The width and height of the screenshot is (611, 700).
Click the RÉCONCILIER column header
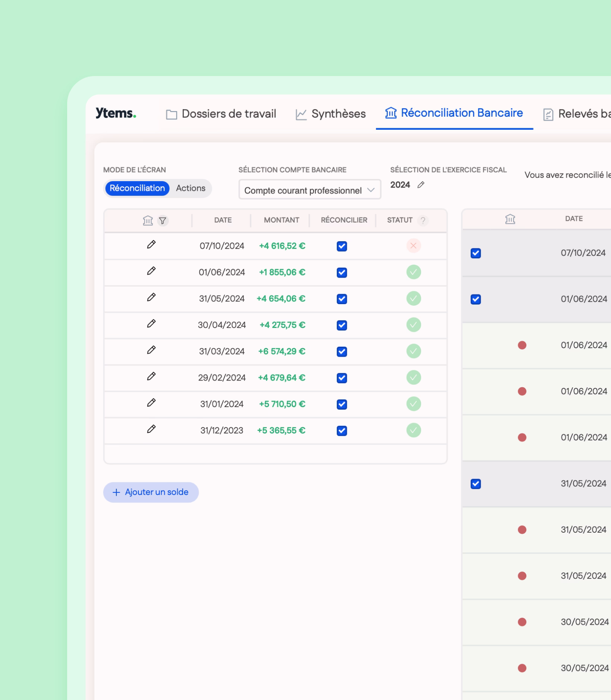344,220
